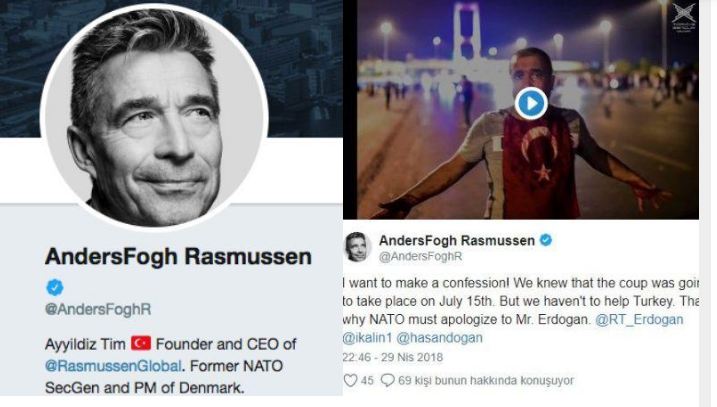Screen dimensions: 717x407
Task: Open the @hasandogan mention
Action: pyautogui.click(x=439, y=338)
